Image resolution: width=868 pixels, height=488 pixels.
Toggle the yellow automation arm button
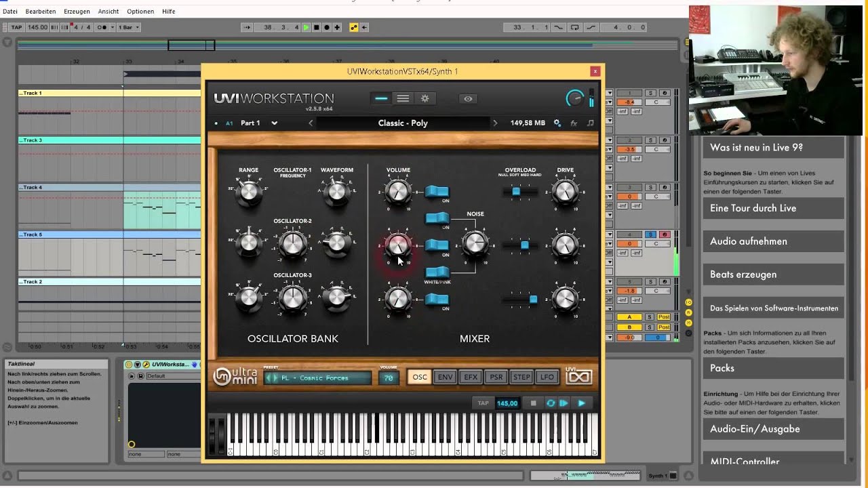click(x=353, y=27)
